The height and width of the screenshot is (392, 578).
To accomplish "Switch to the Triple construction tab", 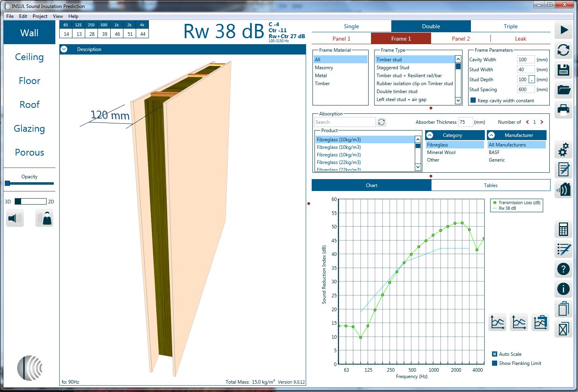I will tap(510, 26).
